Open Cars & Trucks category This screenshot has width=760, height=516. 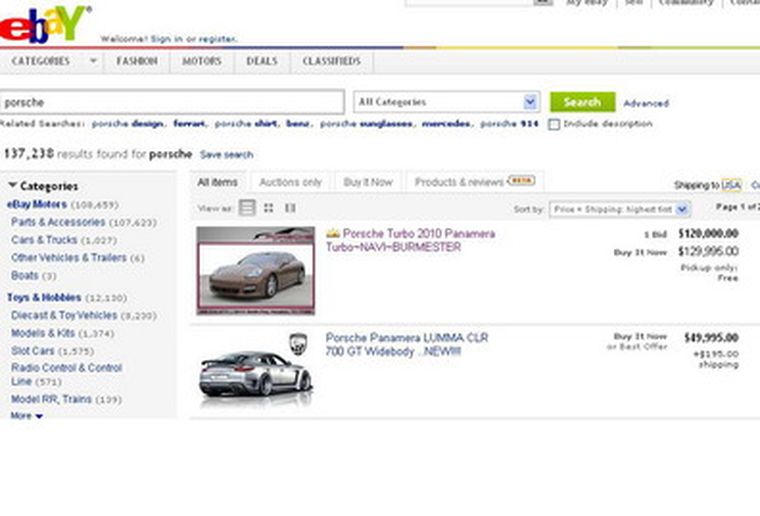coord(44,240)
